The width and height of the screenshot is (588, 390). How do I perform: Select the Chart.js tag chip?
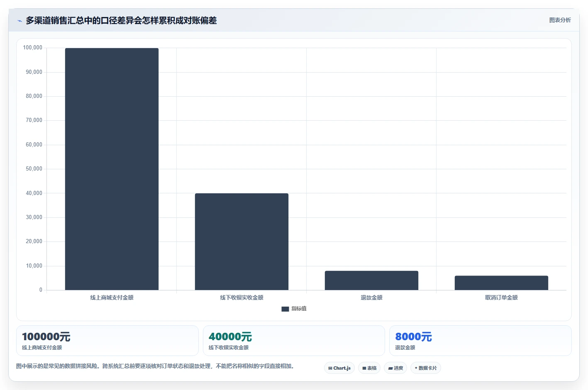(339, 368)
